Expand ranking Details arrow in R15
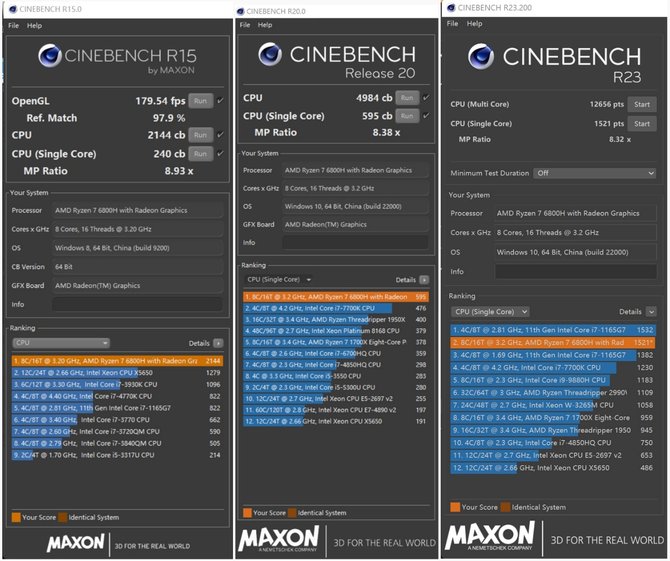670x561 pixels. 218,343
